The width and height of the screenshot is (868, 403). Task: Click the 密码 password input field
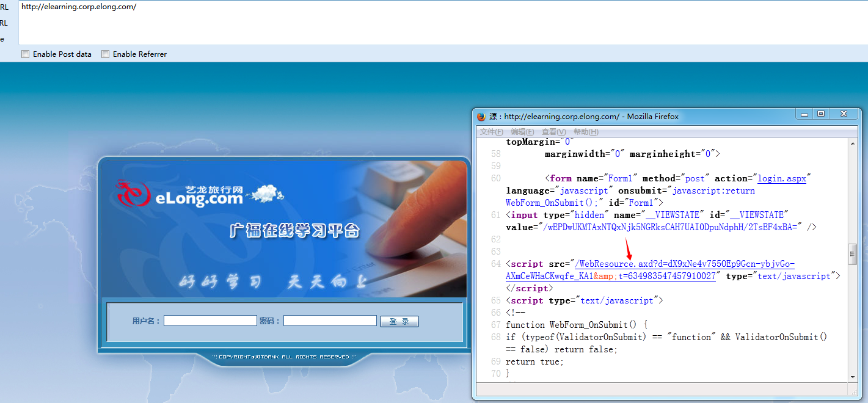pyautogui.click(x=330, y=321)
